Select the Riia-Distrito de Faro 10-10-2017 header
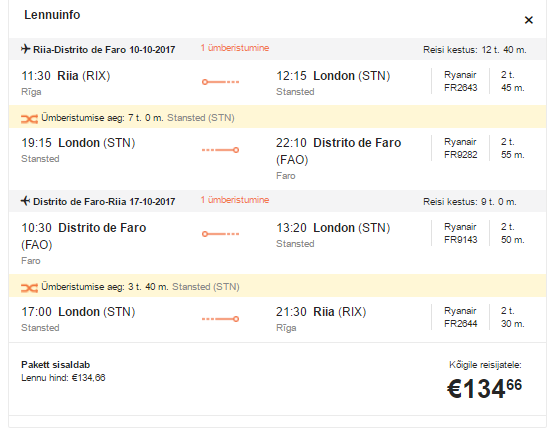This screenshot has width=553, height=434. (x=104, y=50)
